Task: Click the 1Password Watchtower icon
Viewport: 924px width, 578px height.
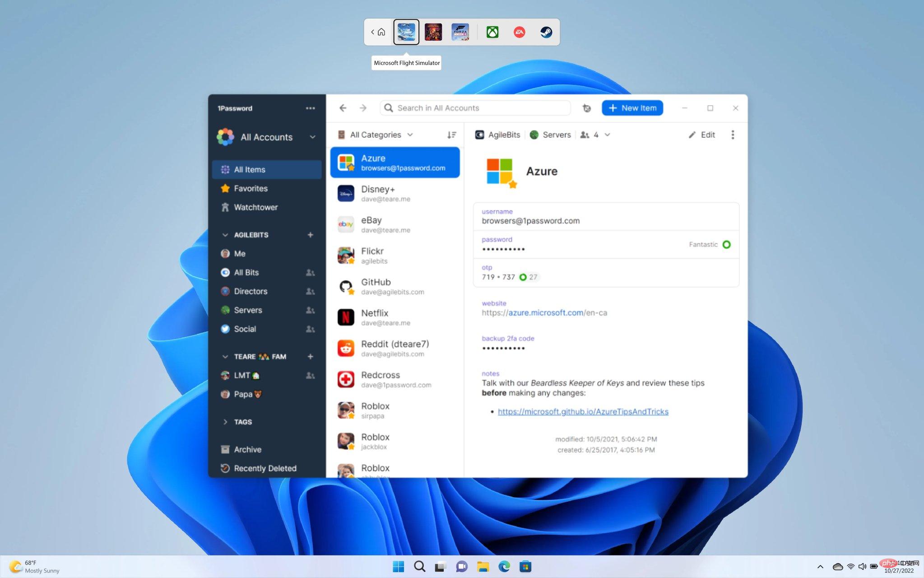Action: (x=225, y=207)
